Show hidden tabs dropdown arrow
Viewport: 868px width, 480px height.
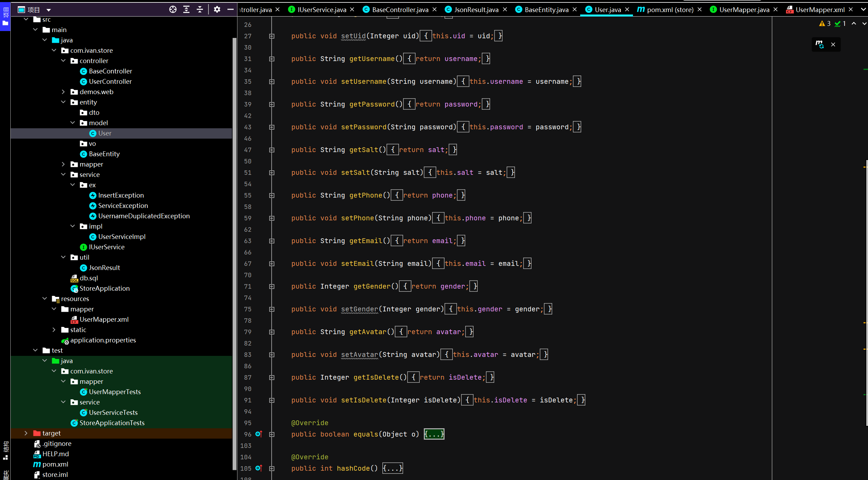pos(864,10)
